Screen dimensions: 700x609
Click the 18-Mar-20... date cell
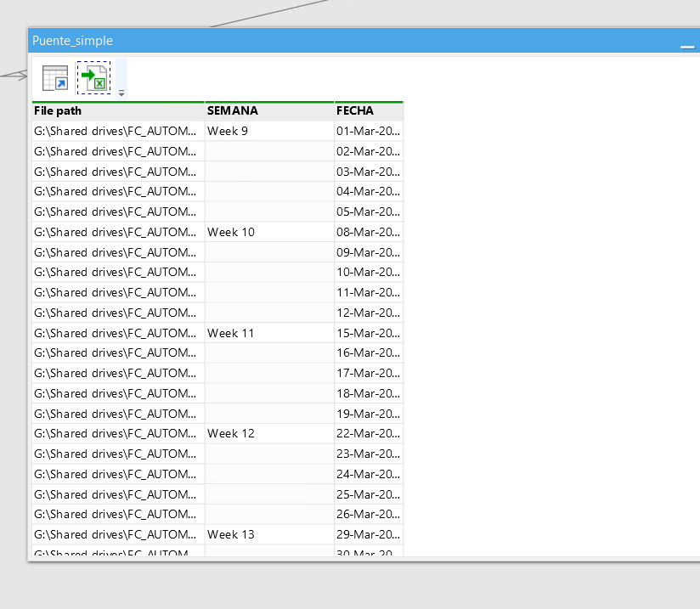[x=369, y=393]
